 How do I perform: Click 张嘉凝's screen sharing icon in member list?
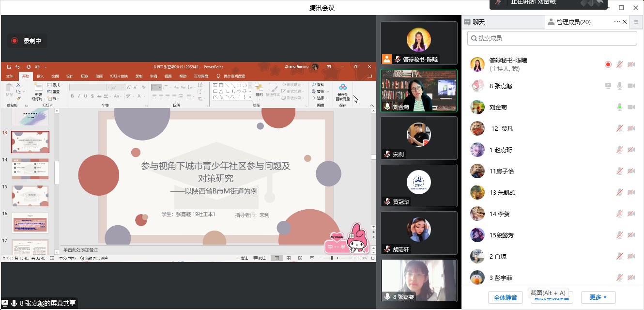coord(608,86)
